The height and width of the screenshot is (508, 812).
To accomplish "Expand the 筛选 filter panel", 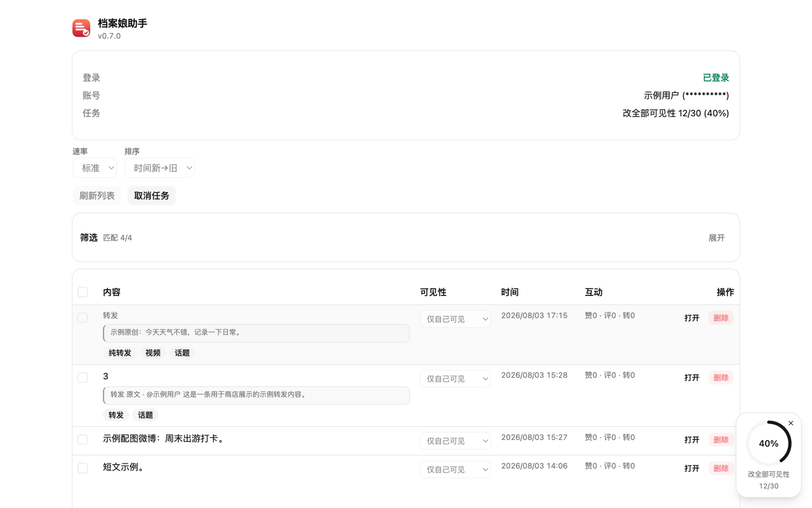I will tap(716, 237).
